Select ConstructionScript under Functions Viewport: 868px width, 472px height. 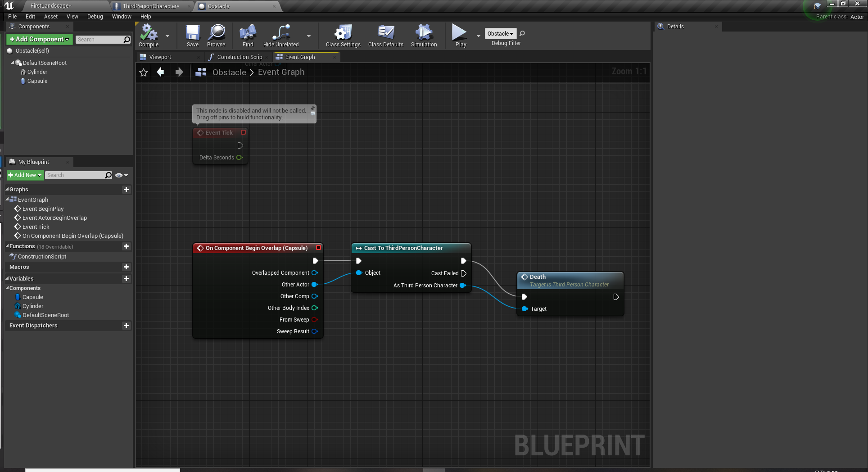42,257
